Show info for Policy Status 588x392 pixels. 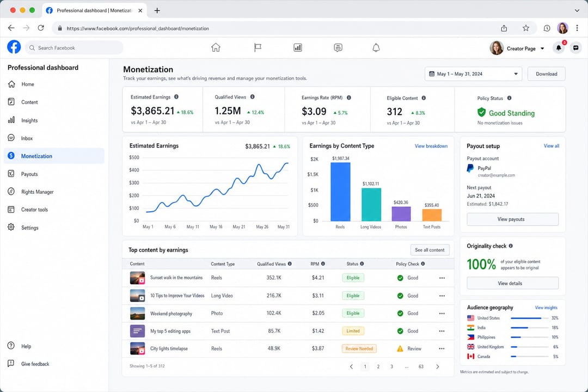509,98
